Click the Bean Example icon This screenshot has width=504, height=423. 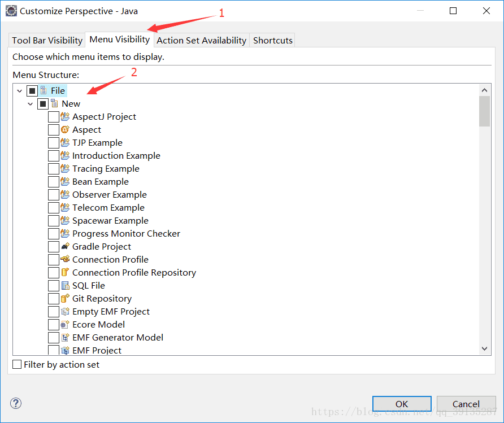click(x=65, y=181)
